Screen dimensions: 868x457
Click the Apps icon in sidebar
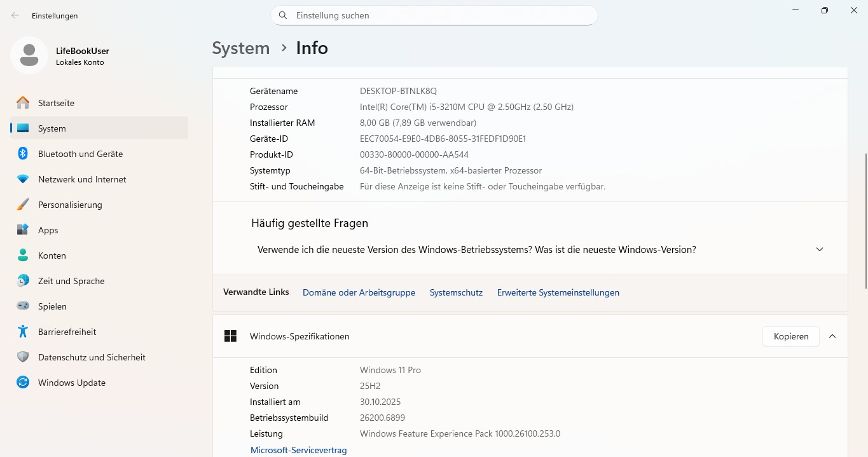click(x=23, y=230)
